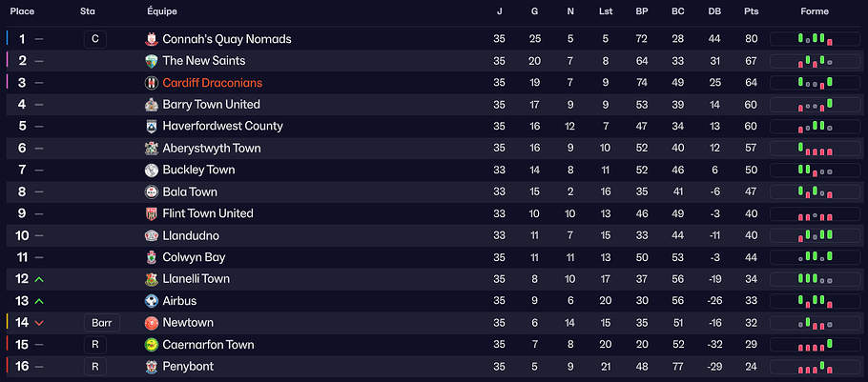This screenshot has height=382, width=868.
Task: Click the Barry Town United badge
Action: [151, 105]
